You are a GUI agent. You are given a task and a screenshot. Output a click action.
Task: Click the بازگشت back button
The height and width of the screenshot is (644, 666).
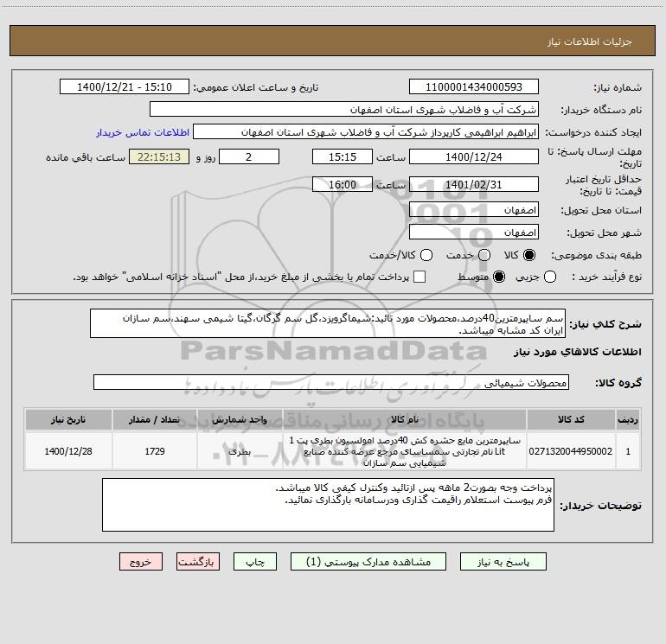pyautogui.click(x=198, y=562)
